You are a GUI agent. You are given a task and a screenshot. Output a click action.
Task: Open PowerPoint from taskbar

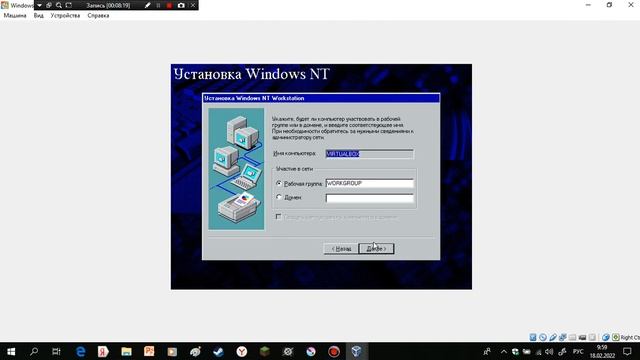149,351
